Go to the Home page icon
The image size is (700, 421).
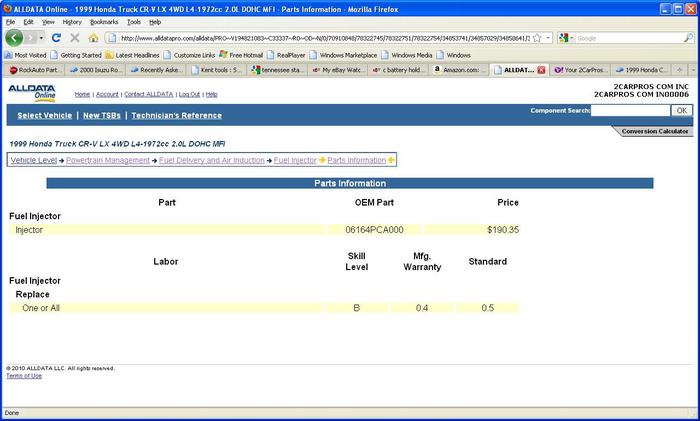[x=93, y=38]
